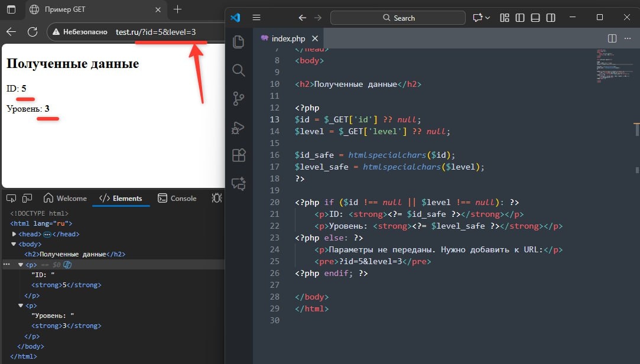Open the DevTools Welcome tab
This screenshot has width=640, height=364.
pos(66,199)
